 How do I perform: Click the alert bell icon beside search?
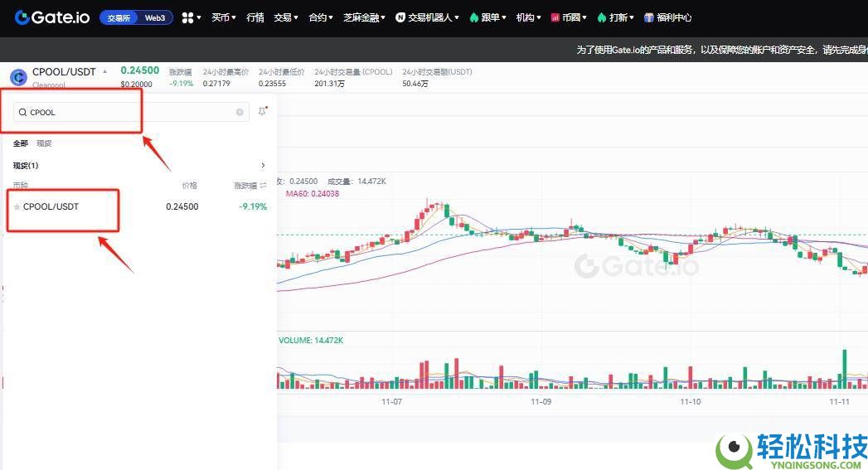[x=263, y=111]
